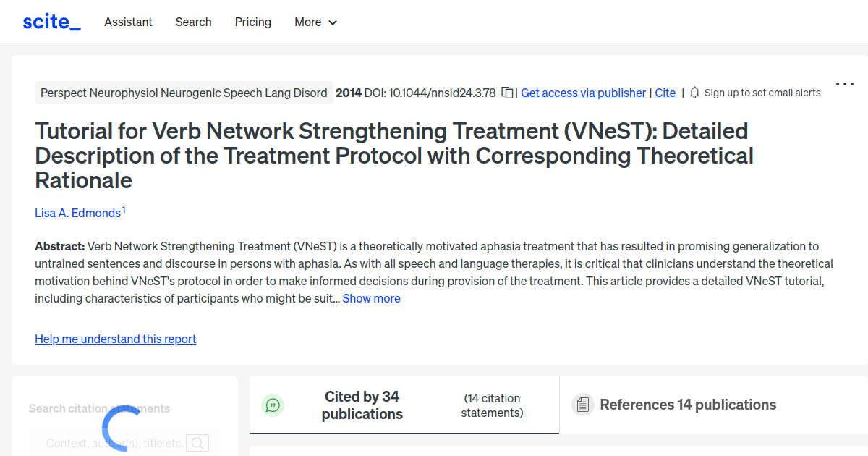This screenshot has width=868, height=456.
Task: Select Sign up to set email alerts
Action: pos(762,93)
